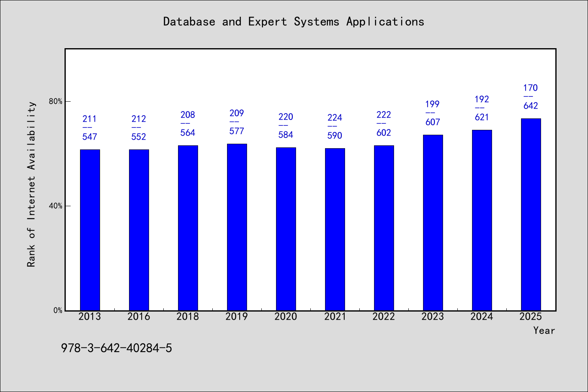
Task: Click the value 577 above the 2019 bar
Action: [x=237, y=131]
